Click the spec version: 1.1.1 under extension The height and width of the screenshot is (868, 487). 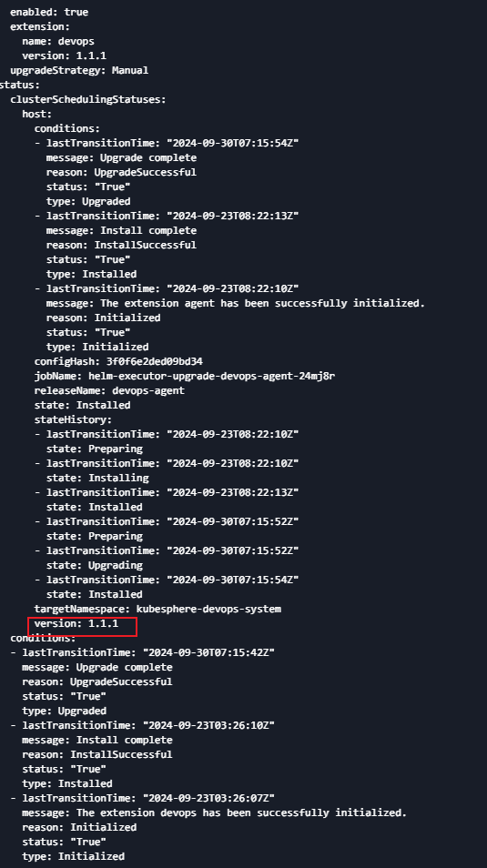65,56
